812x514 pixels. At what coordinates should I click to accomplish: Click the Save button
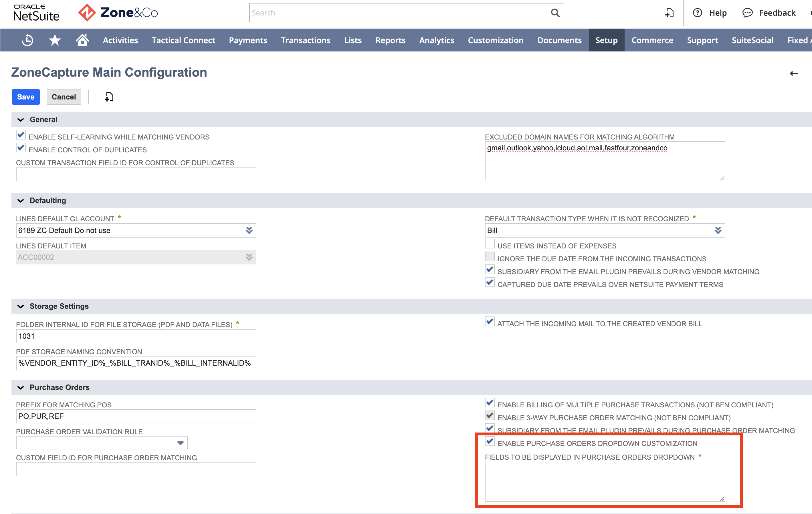point(26,97)
